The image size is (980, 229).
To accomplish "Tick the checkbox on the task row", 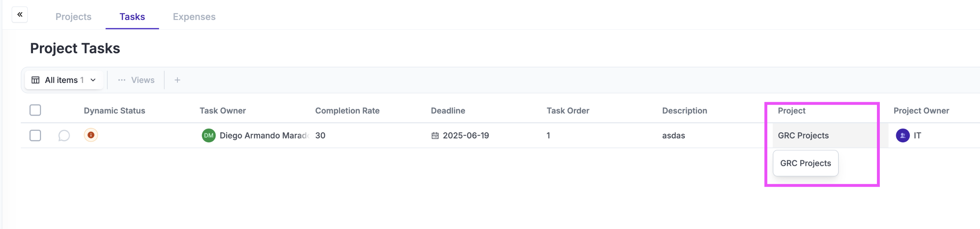I will tap(35, 136).
